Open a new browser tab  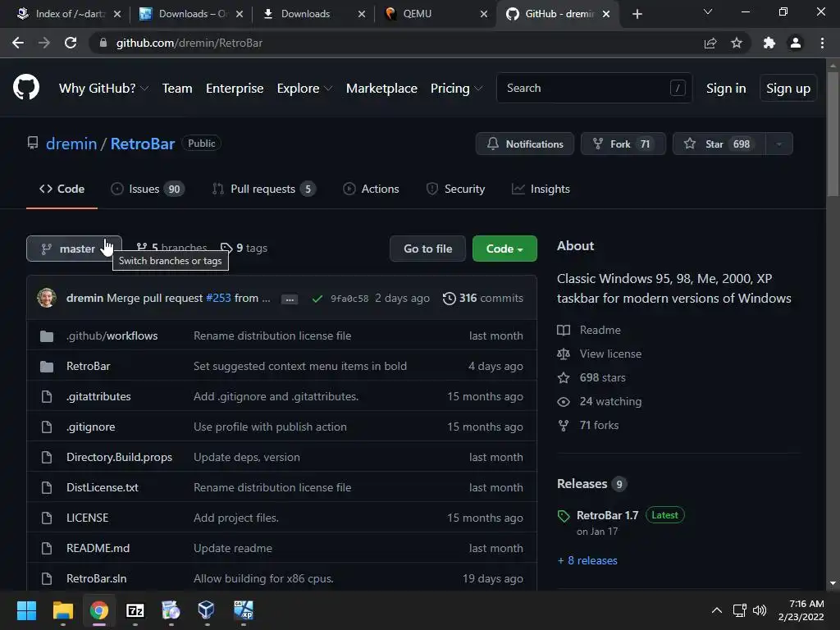[637, 14]
